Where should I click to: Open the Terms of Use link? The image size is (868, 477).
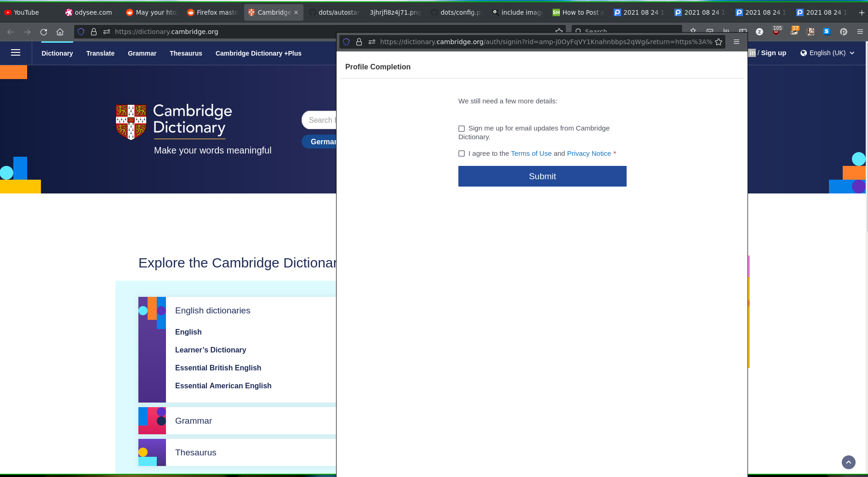531,153
